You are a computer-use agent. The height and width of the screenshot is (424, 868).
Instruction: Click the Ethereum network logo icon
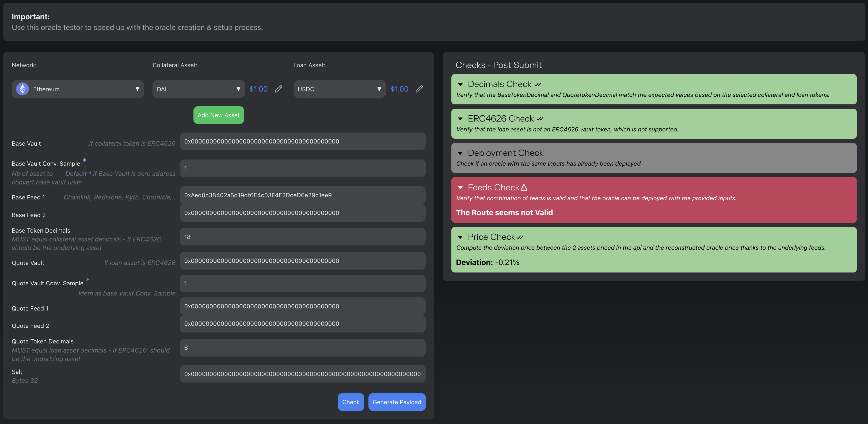point(22,89)
